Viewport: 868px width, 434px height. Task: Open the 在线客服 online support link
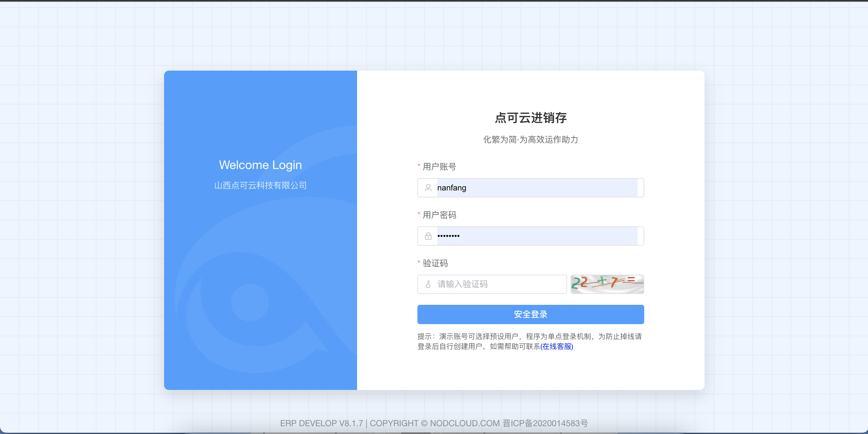tap(557, 346)
